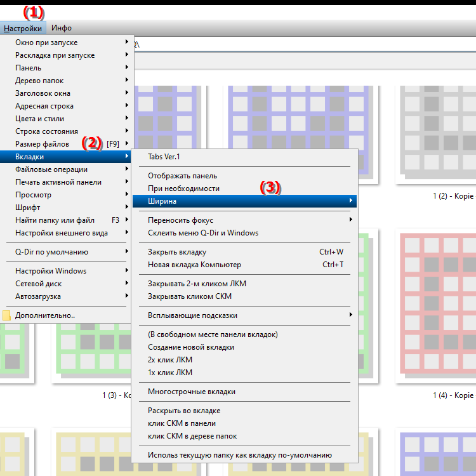Click Создание новой вкладки entry

[x=245, y=347]
